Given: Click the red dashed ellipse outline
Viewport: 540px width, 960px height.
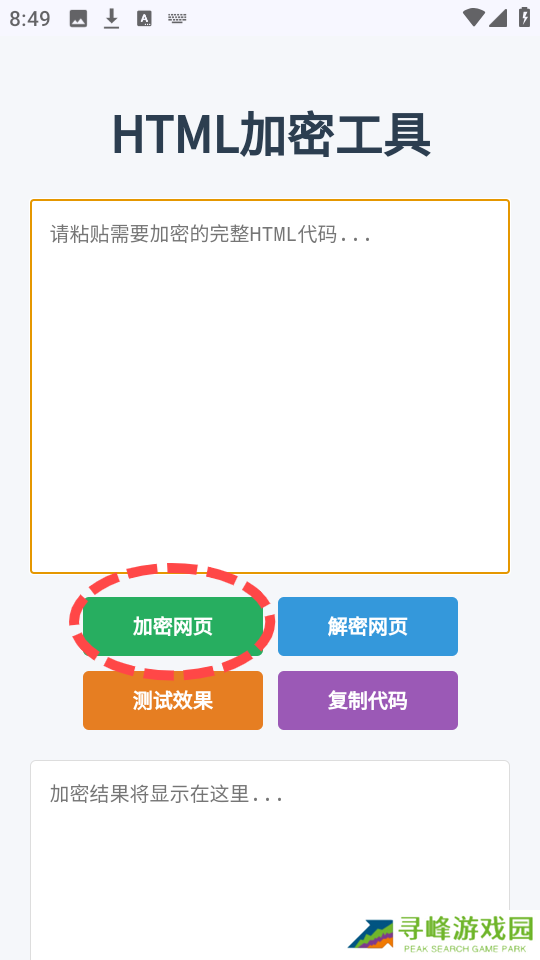Looking at the screenshot, I should pos(172,621).
